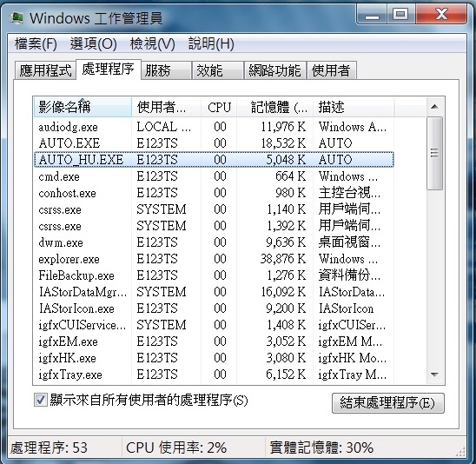Switch to the 網路功能 tab

(x=274, y=70)
